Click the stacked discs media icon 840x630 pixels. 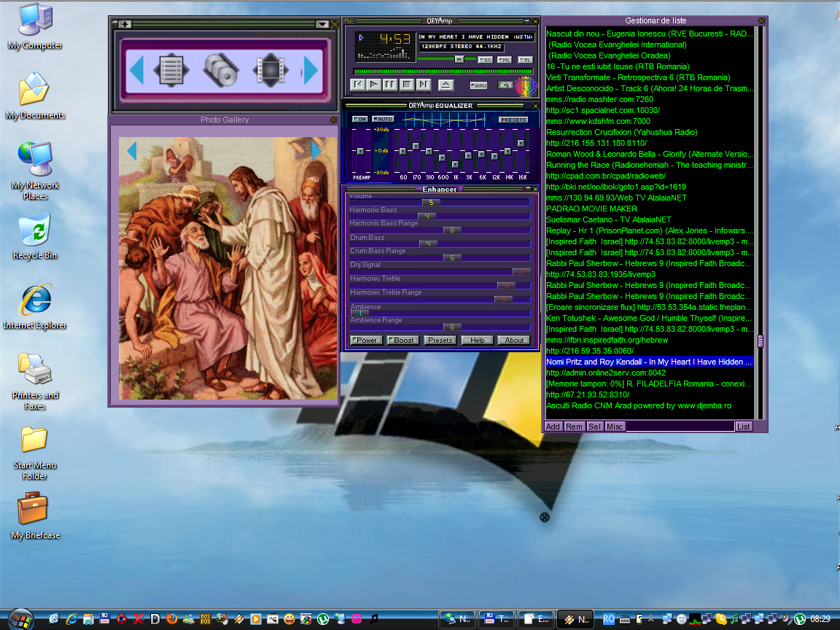220,70
